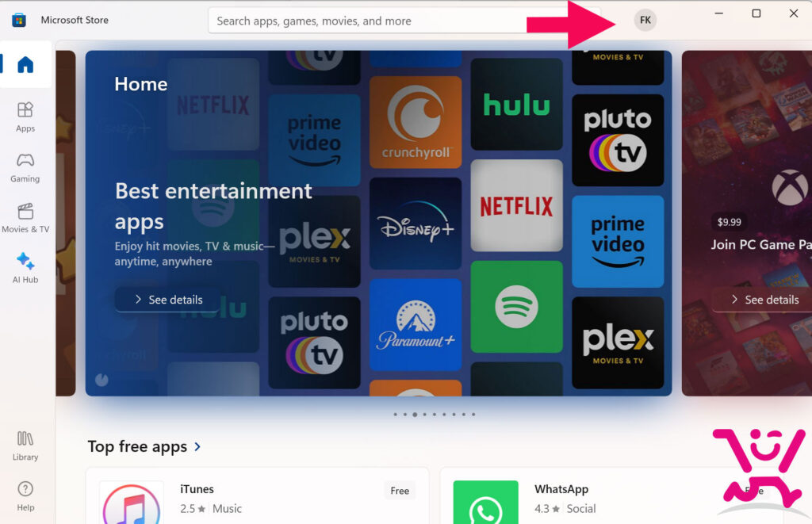This screenshot has height=524, width=812.
Task: Select the last carousel page dot
Action: [473, 415]
